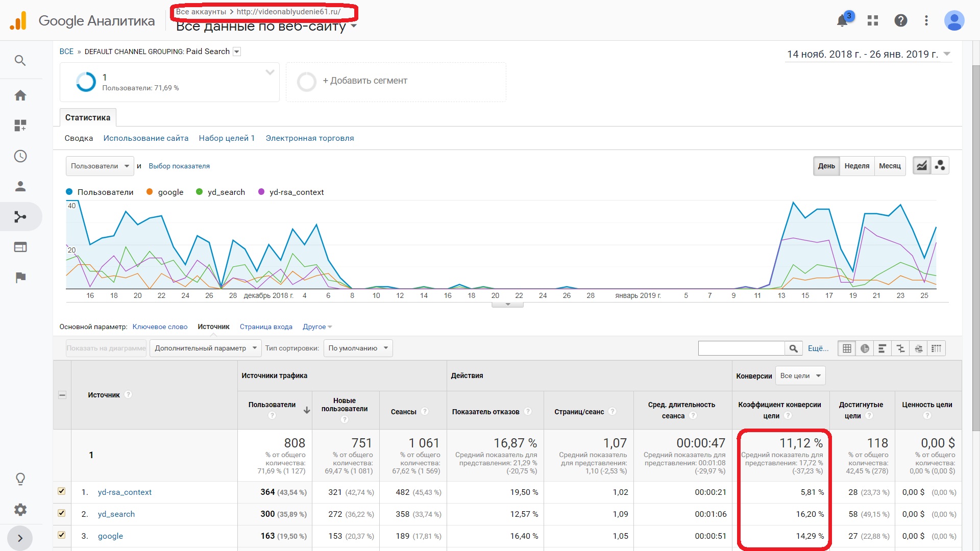The image size is (980, 551).
Task: Switch to Сводка sub-tab
Action: tap(79, 138)
